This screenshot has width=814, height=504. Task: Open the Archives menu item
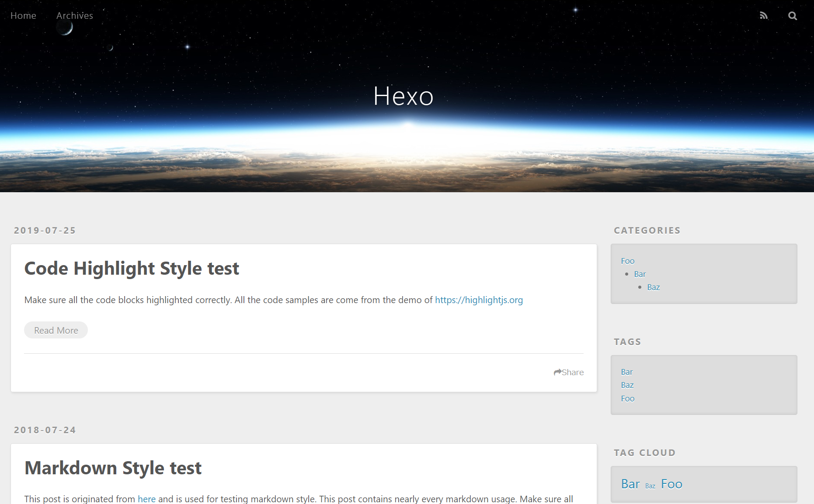75,16
